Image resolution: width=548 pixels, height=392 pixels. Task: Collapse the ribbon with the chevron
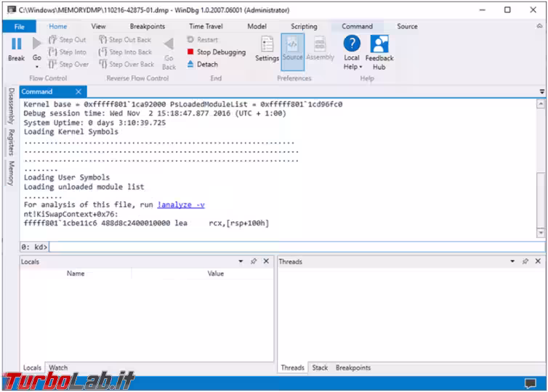click(539, 26)
